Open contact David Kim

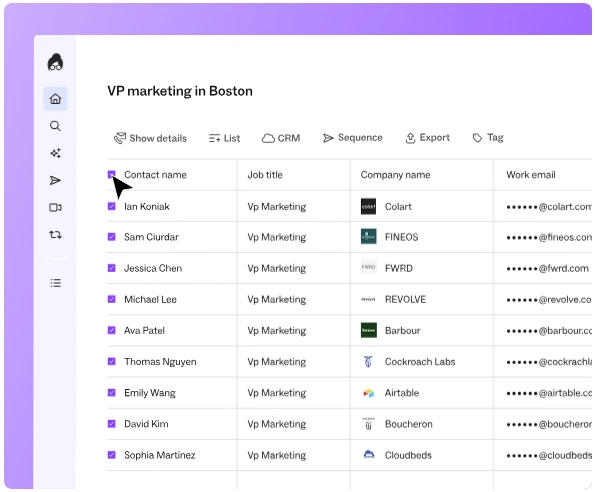click(x=146, y=424)
